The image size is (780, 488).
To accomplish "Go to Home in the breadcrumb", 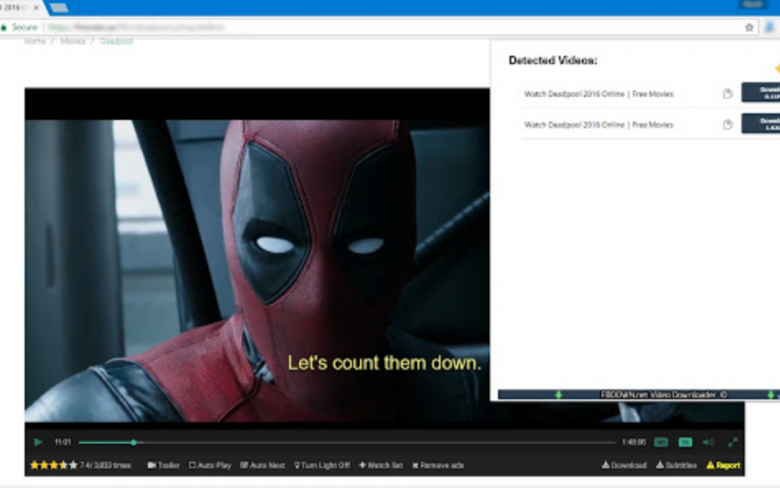I will (x=35, y=42).
